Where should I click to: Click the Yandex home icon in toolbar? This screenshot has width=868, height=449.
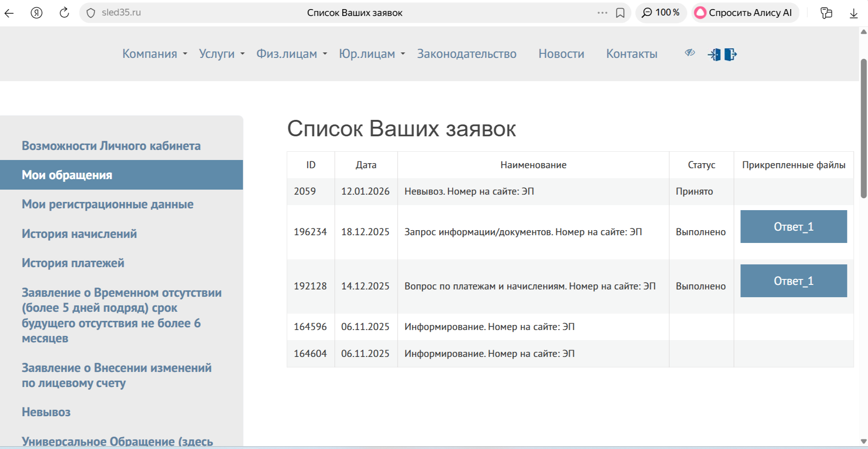tap(36, 13)
